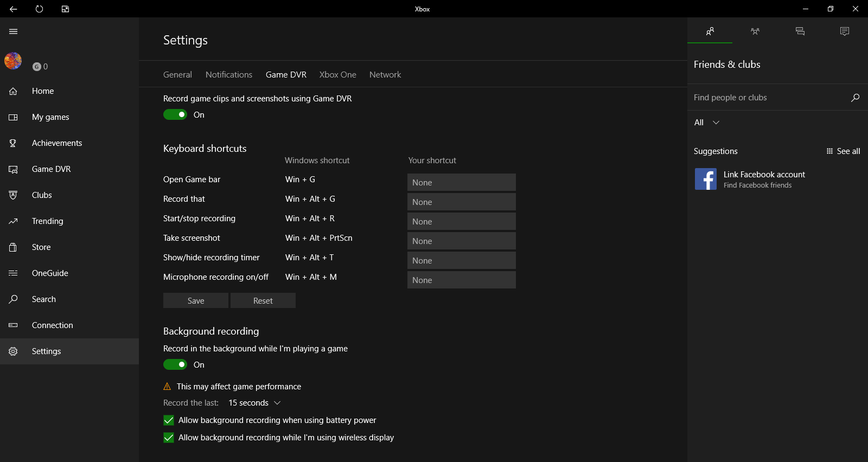Click the 'This may affect game performance' warning

[239, 387]
